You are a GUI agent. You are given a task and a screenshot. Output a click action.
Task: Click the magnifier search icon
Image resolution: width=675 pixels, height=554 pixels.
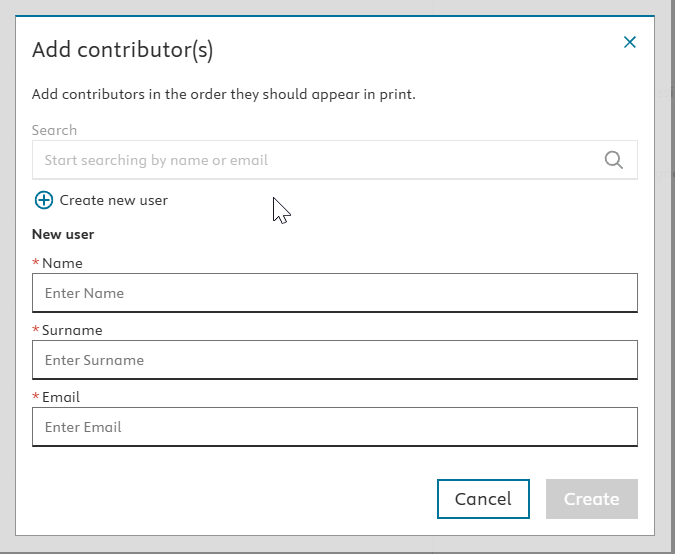pyautogui.click(x=613, y=160)
